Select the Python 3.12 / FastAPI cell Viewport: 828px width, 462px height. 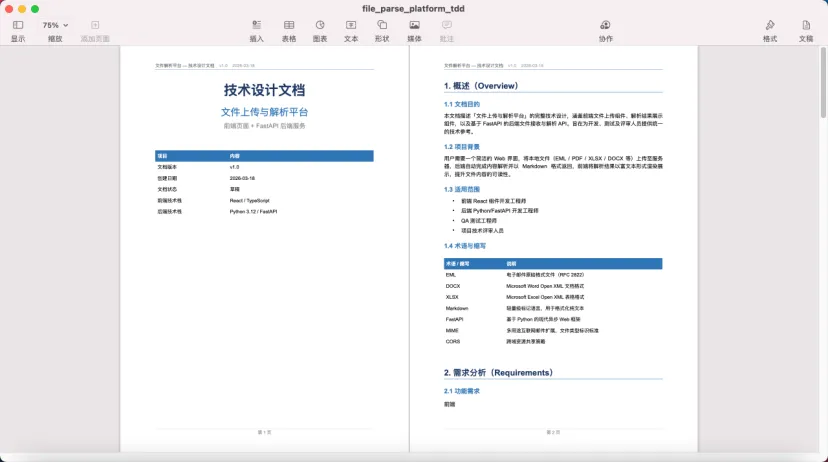click(x=253, y=212)
